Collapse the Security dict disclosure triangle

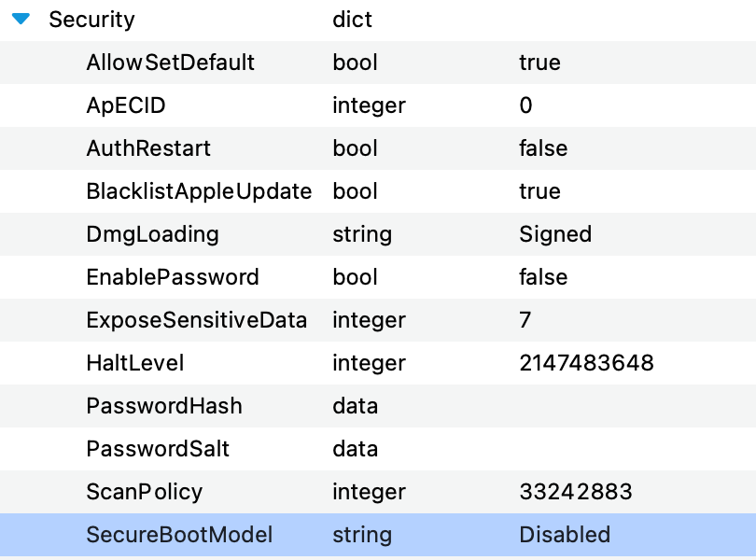tap(21, 20)
